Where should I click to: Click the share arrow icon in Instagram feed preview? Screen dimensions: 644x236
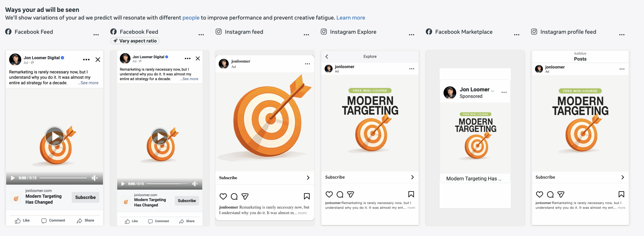click(x=245, y=196)
